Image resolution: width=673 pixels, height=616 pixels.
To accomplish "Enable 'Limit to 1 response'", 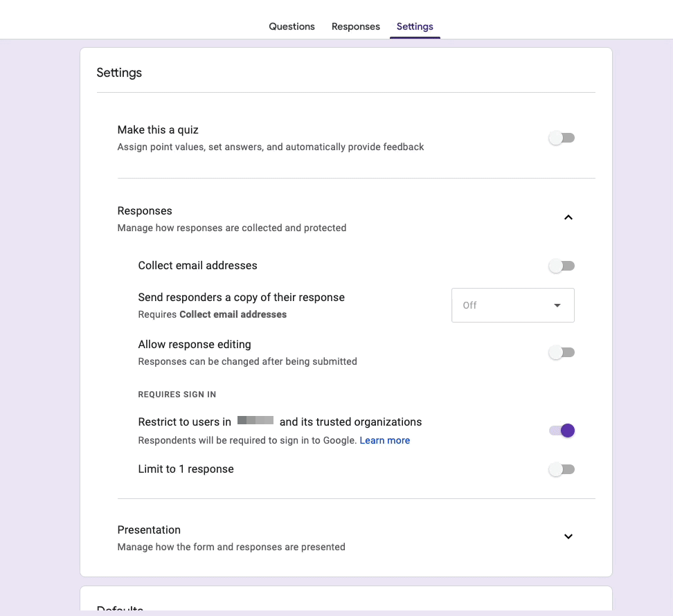I will pos(561,469).
